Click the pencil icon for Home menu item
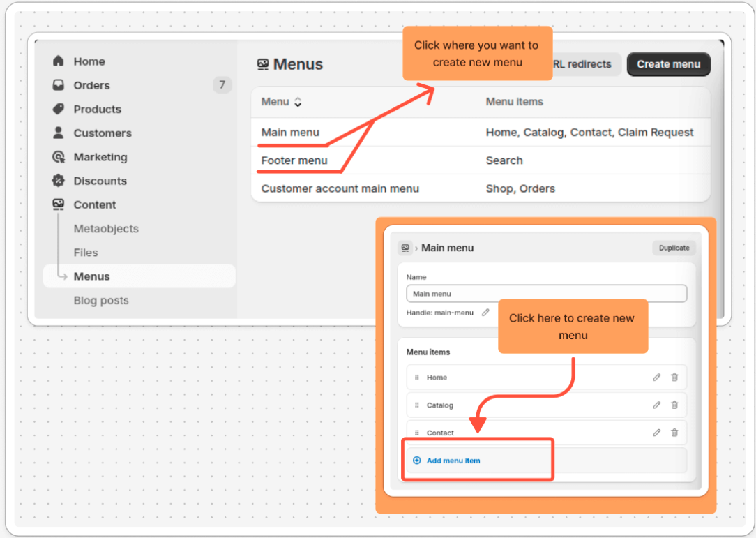756x538 pixels. tap(656, 378)
